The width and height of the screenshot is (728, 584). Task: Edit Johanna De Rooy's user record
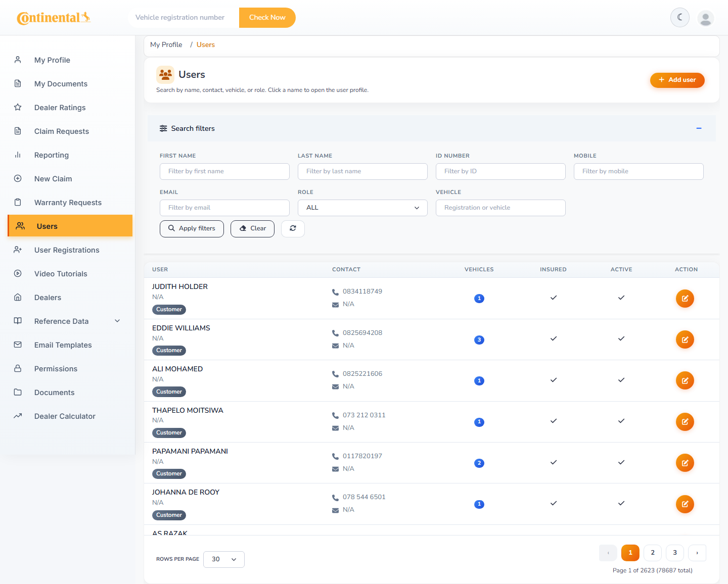(685, 504)
